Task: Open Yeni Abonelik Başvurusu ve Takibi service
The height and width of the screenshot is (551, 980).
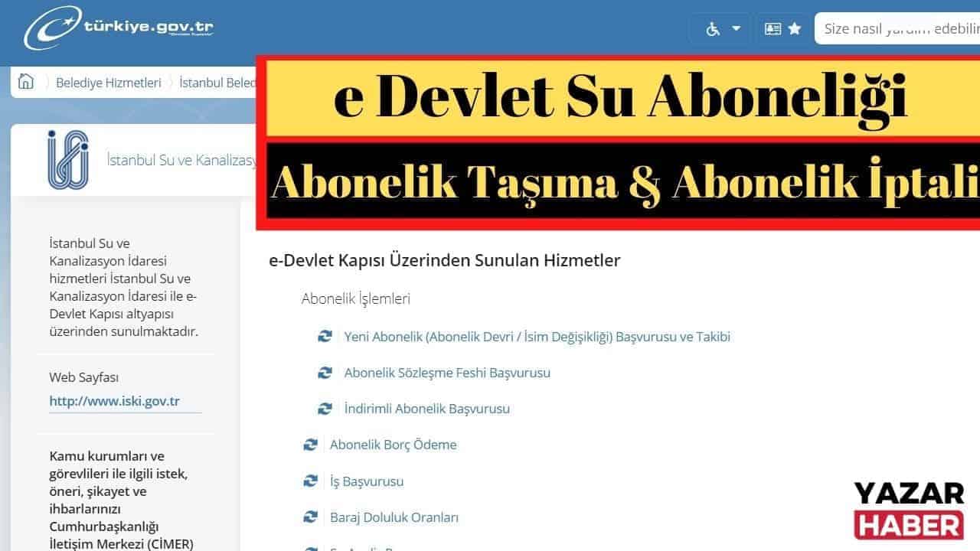Action: point(537,336)
